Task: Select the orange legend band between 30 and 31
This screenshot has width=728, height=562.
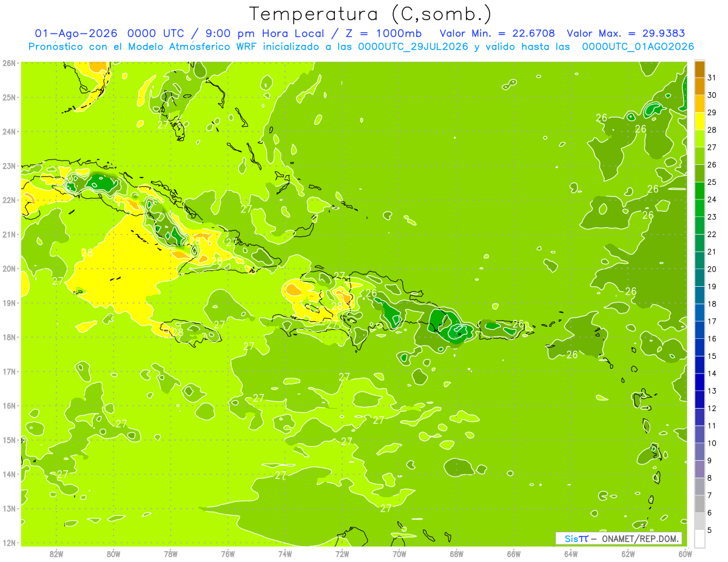Action: (699, 86)
